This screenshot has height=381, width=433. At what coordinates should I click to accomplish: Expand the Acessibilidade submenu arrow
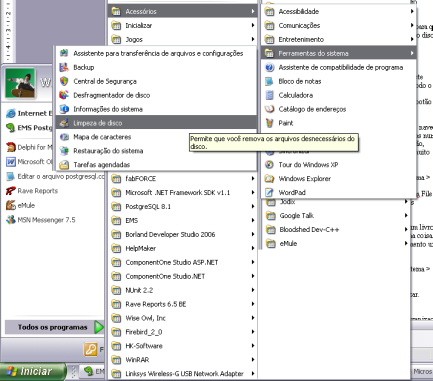412,11
